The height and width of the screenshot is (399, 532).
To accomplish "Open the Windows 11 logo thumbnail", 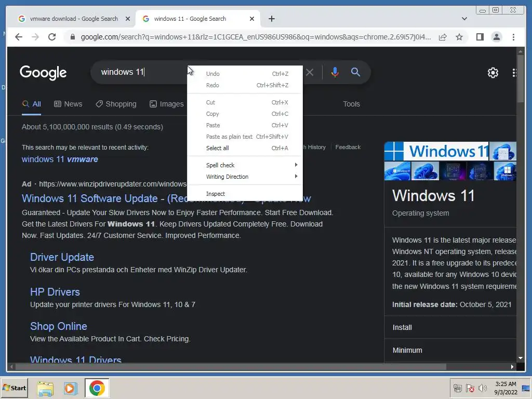I will 436,151.
